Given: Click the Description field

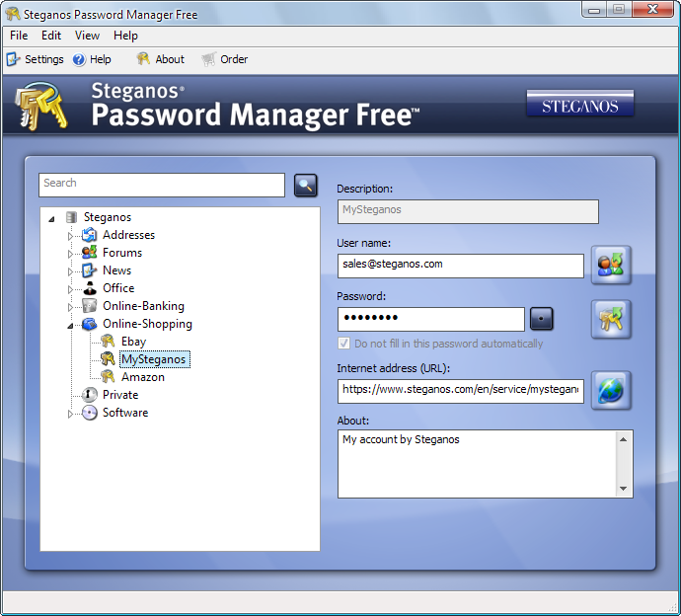Looking at the screenshot, I should click(x=468, y=211).
